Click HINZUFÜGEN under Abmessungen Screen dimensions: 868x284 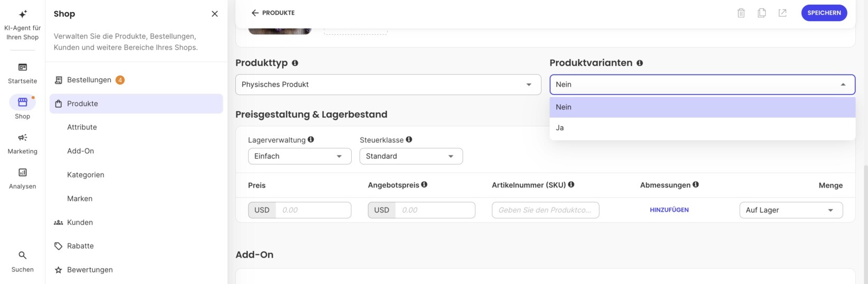pos(669,210)
